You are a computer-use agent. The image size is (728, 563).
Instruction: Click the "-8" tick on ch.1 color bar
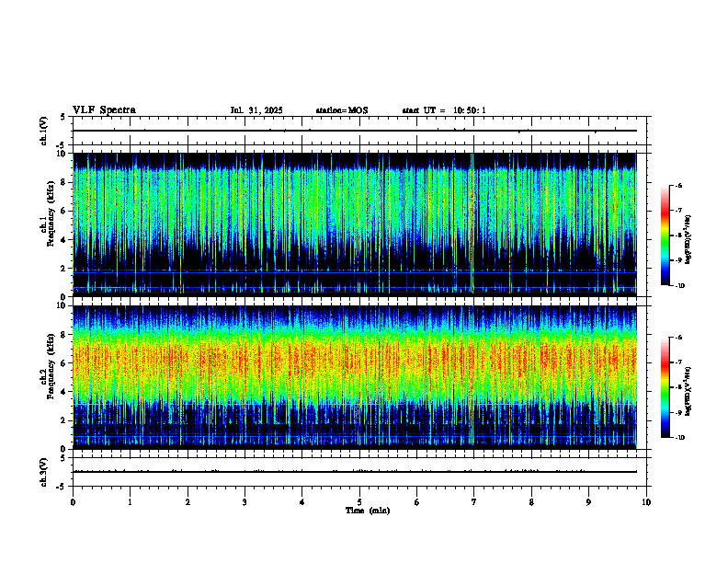click(x=678, y=236)
